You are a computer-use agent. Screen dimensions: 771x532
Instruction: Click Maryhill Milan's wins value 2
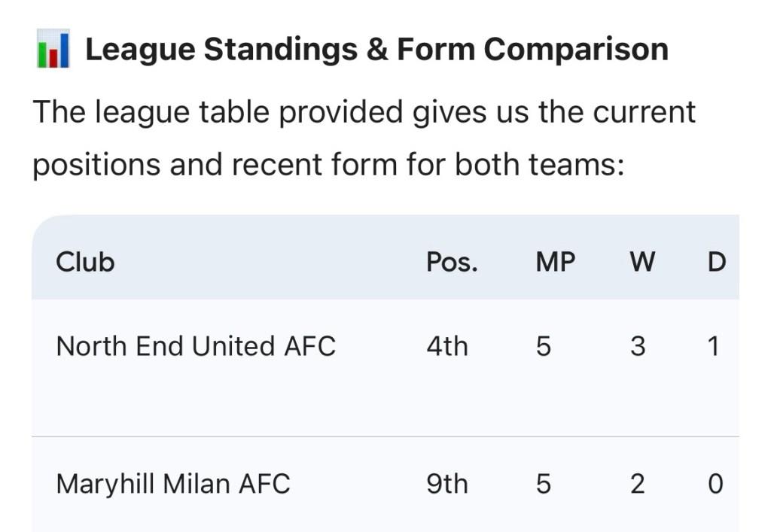[637, 484]
